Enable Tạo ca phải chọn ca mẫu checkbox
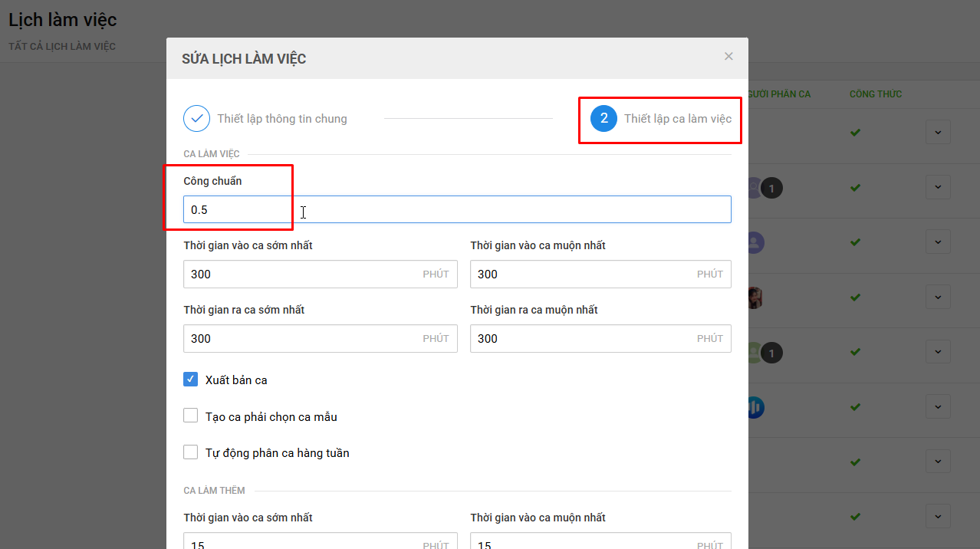The height and width of the screenshot is (549, 980). 191,416
